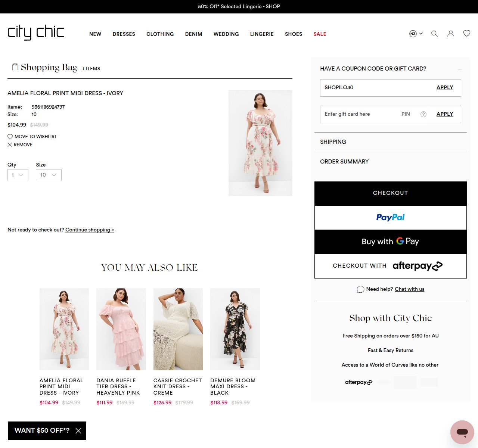This screenshot has height=448, width=478.
Task: Click Chat with us link
Action: 410,289
